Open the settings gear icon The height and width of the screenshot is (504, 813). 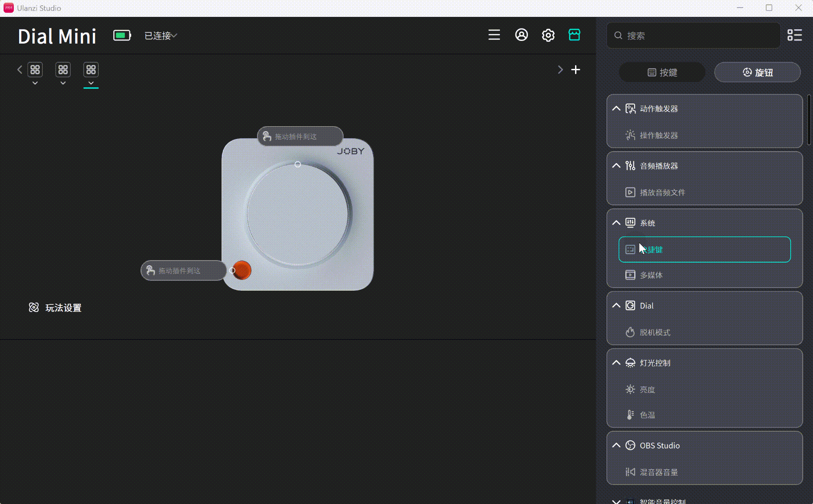click(548, 35)
